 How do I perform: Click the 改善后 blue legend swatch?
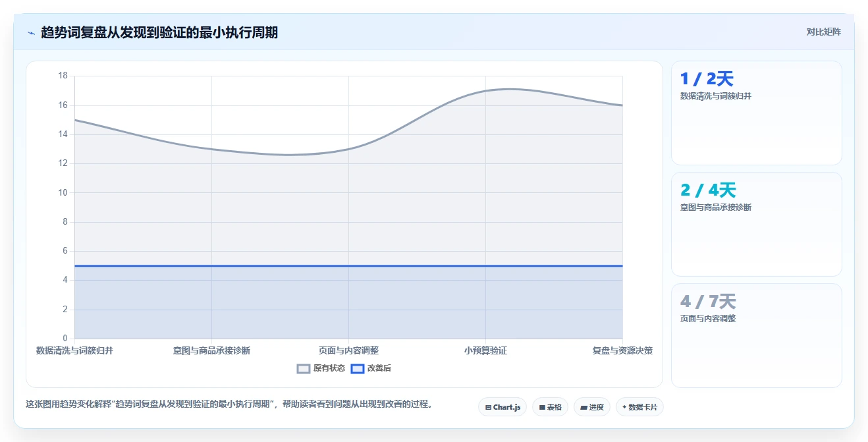358,369
